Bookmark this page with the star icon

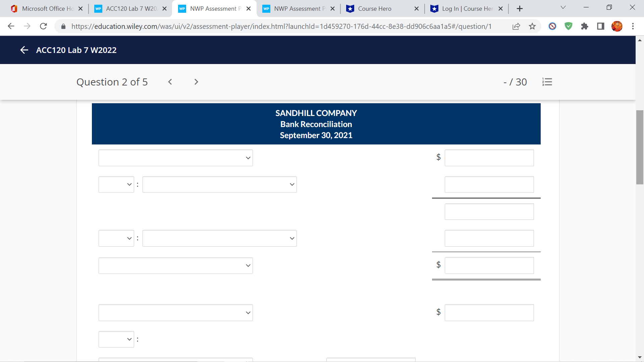tap(532, 26)
